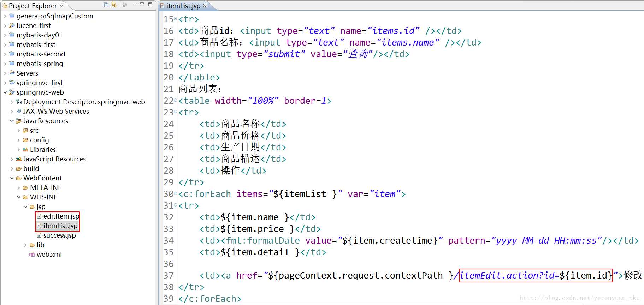Screen dimensions: 644x305
Task: Expand the springmvc-first project
Action: 5,83
